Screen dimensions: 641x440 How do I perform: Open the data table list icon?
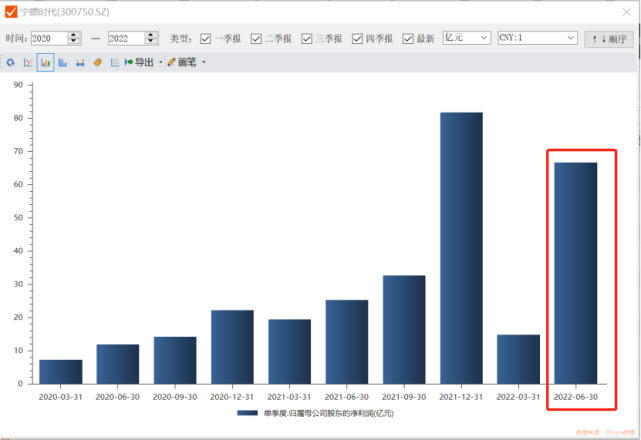click(x=114, y=62)
